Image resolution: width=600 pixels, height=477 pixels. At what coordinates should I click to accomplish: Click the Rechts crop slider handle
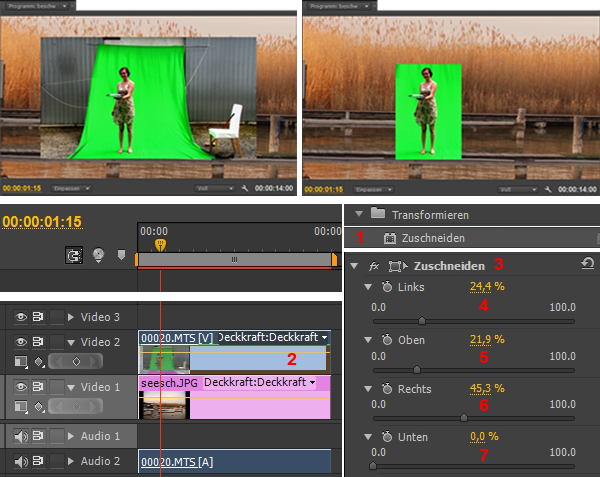[463, 418]
